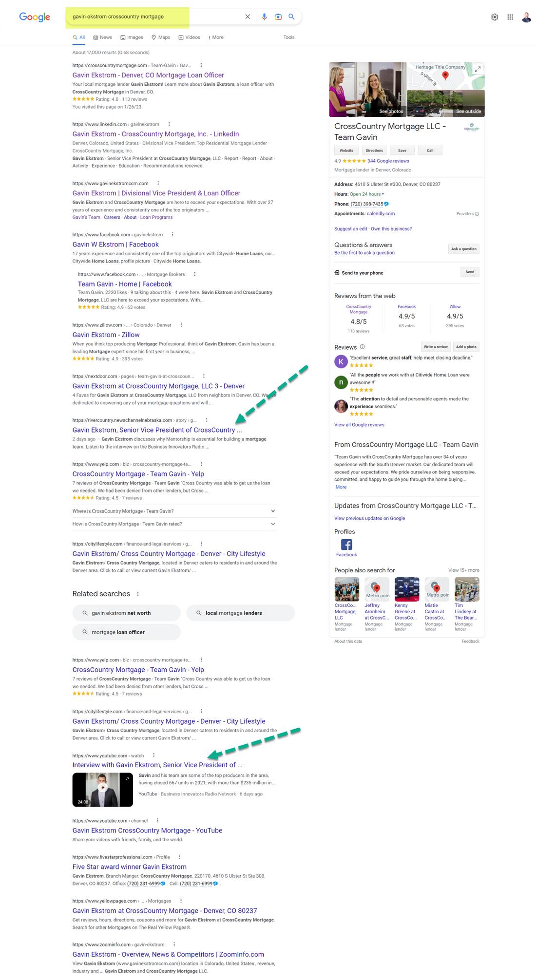The image size is (536, 980).
Task: Open three-dot menu for the fivestarprofessional.com result
Action: point(179,857)
